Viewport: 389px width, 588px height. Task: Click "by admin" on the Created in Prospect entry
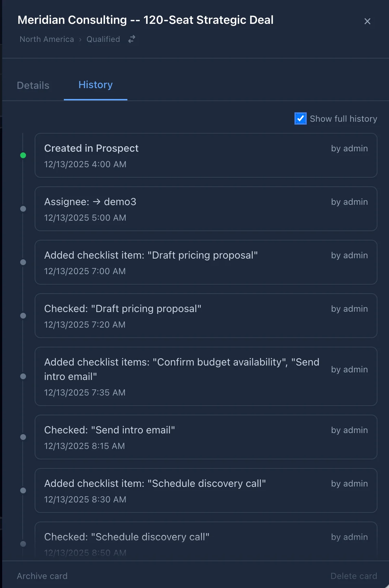[x=349, y=148]
